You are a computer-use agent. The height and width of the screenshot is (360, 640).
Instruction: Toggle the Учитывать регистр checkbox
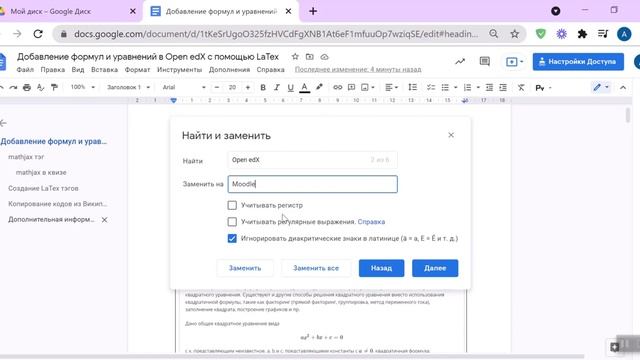[x=232, y=205]
